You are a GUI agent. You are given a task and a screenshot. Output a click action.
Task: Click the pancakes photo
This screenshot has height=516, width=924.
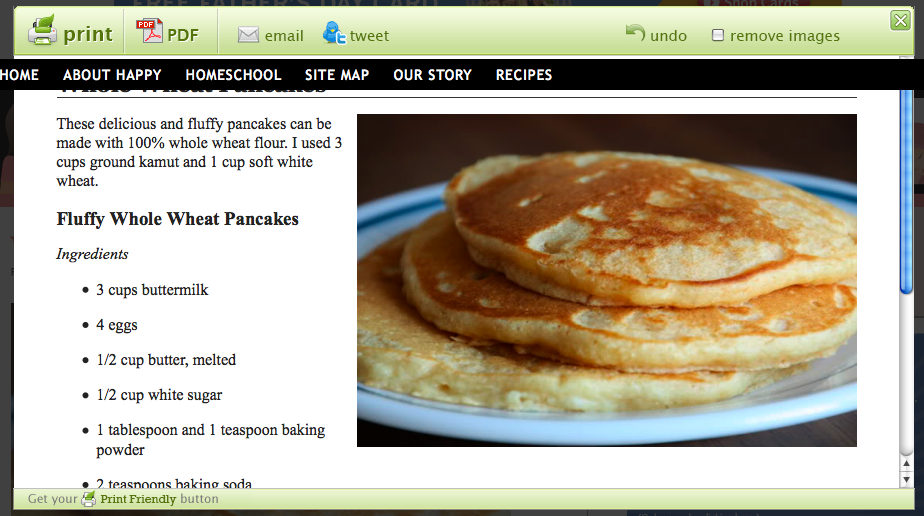point(606,280)
